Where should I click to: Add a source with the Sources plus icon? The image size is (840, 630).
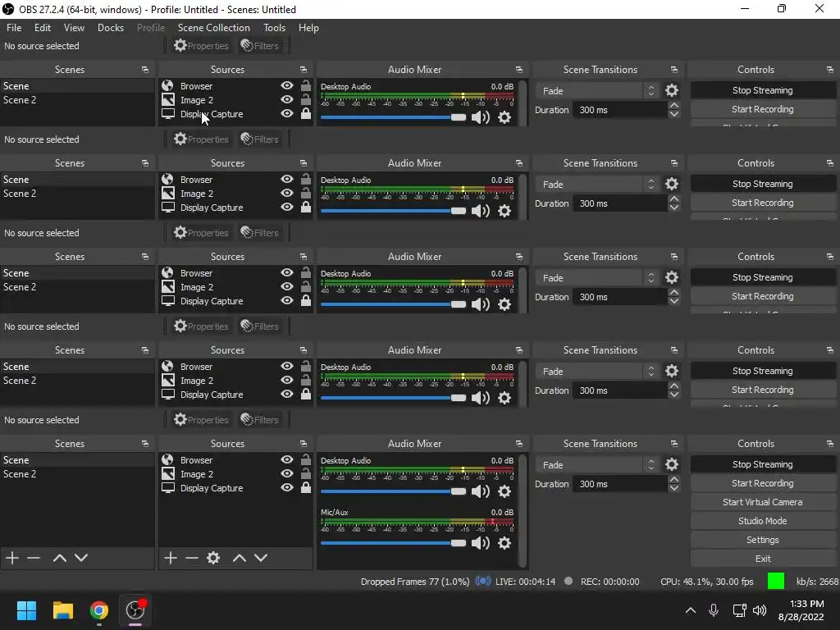pos(171,558)
